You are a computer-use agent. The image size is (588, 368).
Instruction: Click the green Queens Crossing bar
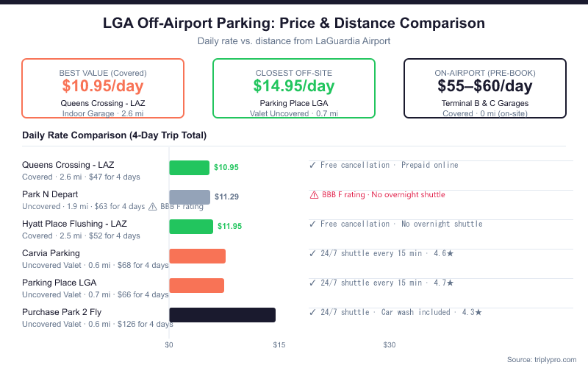click(189, 167)
